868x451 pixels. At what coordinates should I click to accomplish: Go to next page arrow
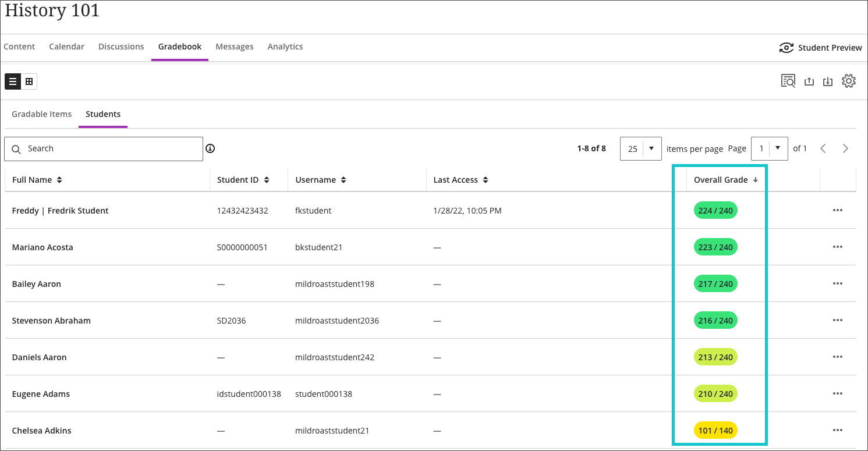845,148
